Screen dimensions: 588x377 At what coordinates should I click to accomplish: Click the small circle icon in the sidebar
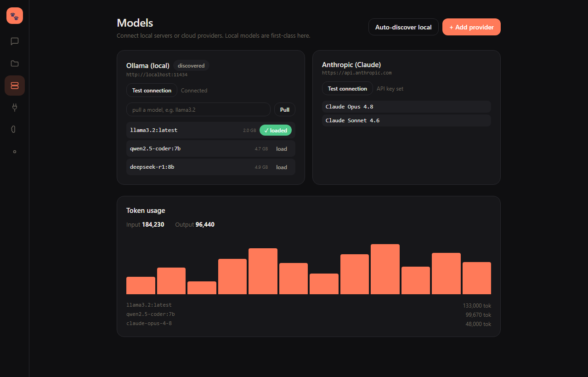[x=15, y=152]
